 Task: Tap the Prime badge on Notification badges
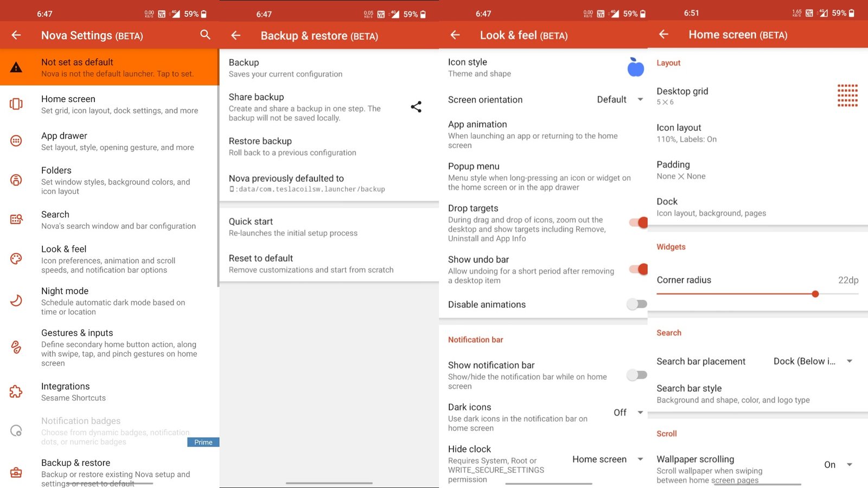point(203,442)
